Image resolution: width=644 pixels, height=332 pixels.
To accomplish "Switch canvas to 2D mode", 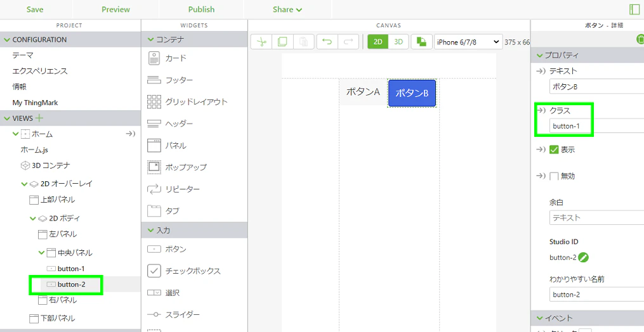I will (378, 42).
